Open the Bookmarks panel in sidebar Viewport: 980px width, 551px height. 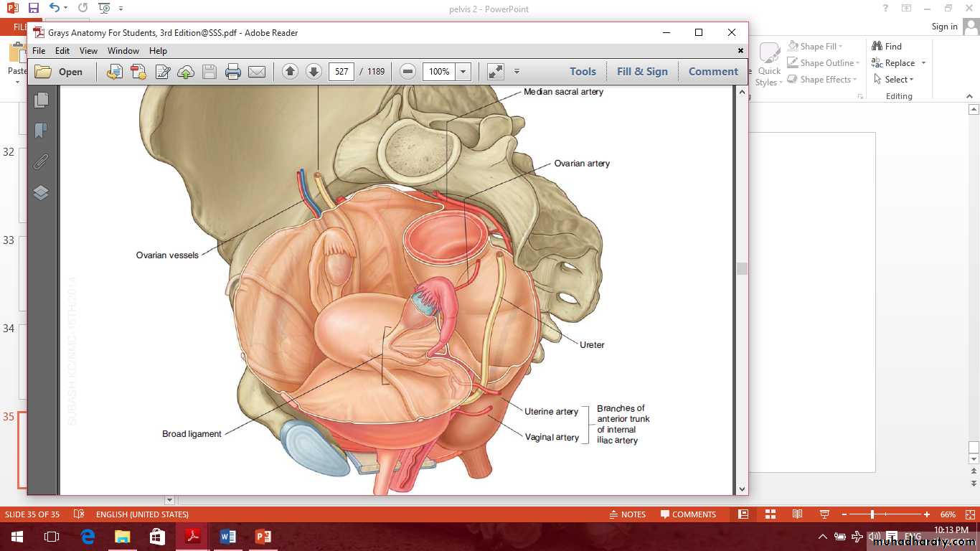tap(41, 131)
